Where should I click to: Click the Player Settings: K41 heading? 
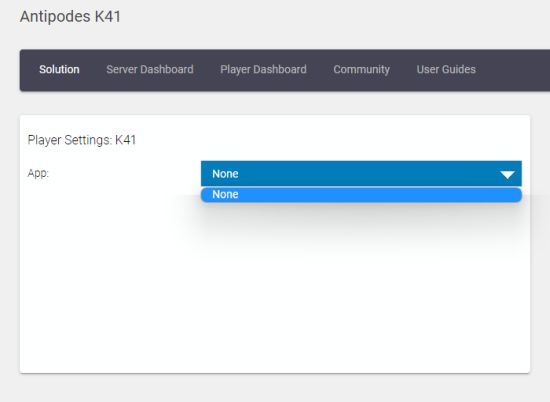[82, 140]
